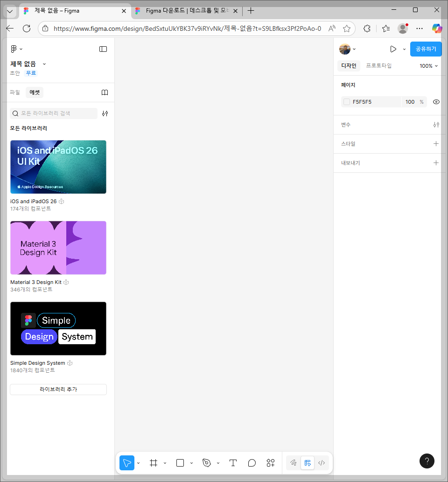The height and width of the screenshot is (482, 448).
Task: Switch to Figma 다운로드 browser tab
Action: coord(187,11)
